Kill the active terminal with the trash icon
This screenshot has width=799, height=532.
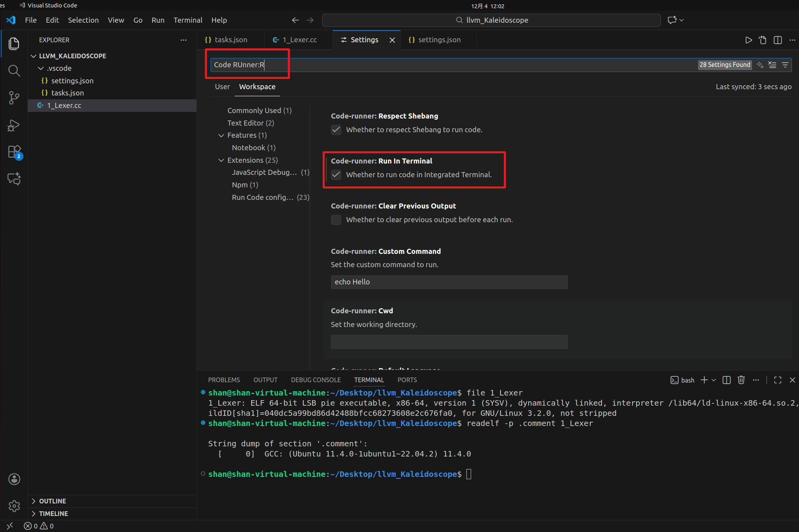click(x=741, y=380)
